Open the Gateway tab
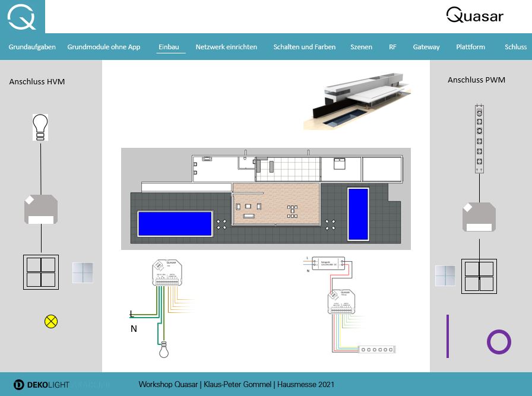The image size is (532, 396). pos(426,47)
